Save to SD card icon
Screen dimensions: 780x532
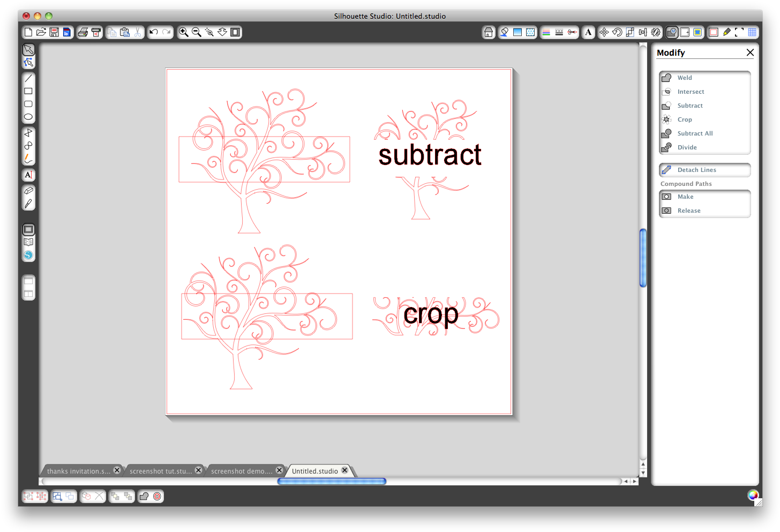coord(67,32)
